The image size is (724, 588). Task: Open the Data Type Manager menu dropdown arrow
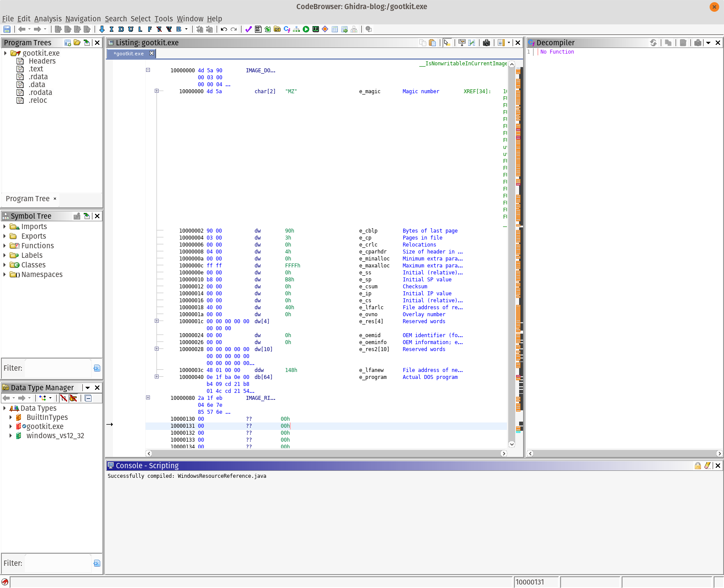point(88,388)
